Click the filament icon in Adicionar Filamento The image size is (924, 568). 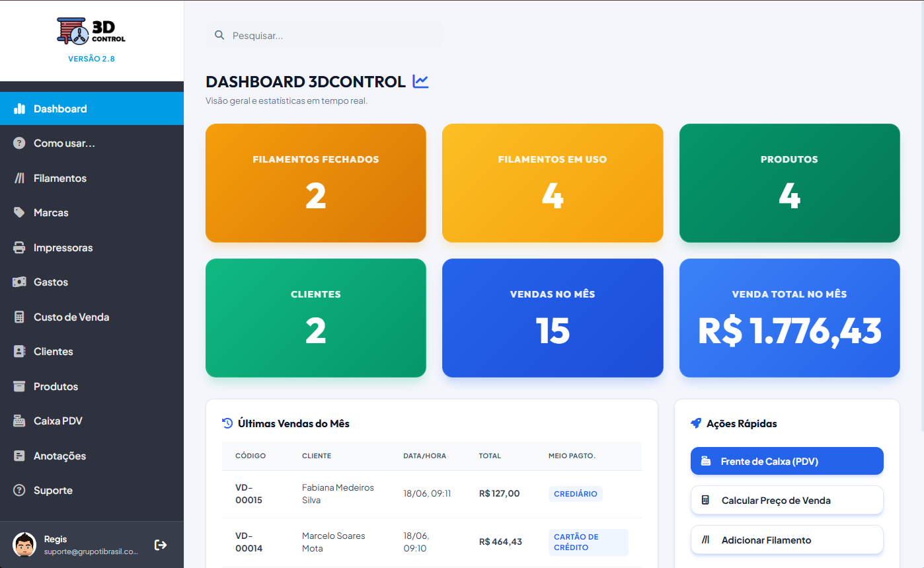(x=705, y=540)
